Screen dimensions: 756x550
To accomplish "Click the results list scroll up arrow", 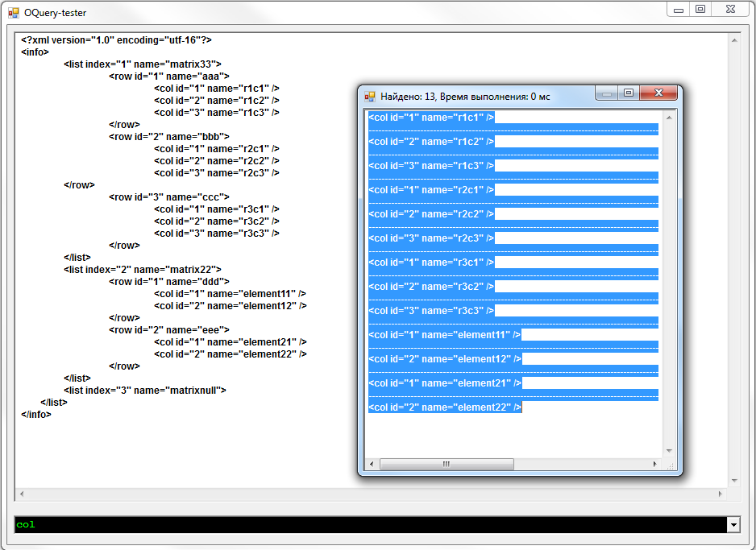I will (x=669, y=117).
